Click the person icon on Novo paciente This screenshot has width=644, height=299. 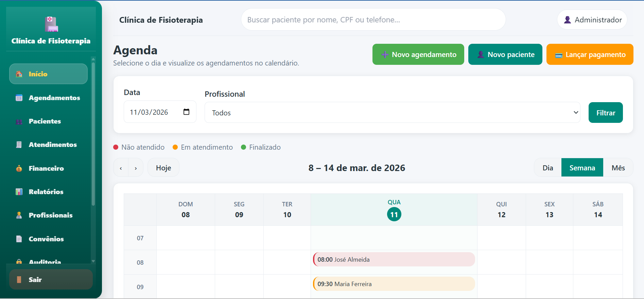coord(481,55)
